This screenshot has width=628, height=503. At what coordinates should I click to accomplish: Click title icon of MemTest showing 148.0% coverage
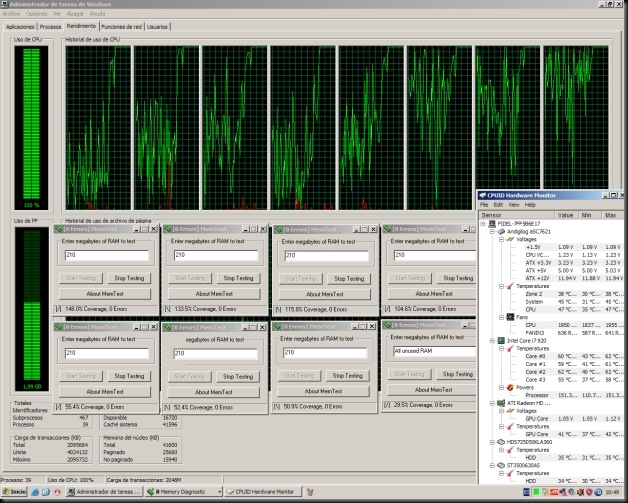58,229
